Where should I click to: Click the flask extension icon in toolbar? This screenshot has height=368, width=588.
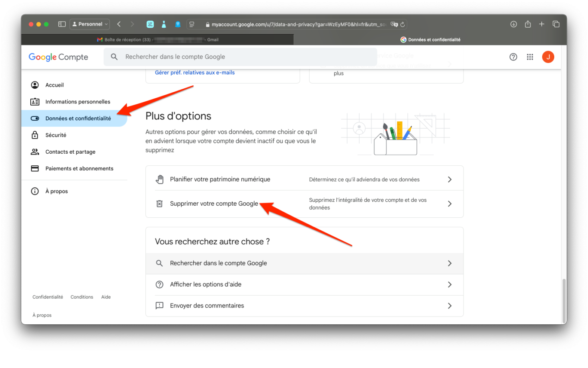pyautogui.click(x=164, y=24)
